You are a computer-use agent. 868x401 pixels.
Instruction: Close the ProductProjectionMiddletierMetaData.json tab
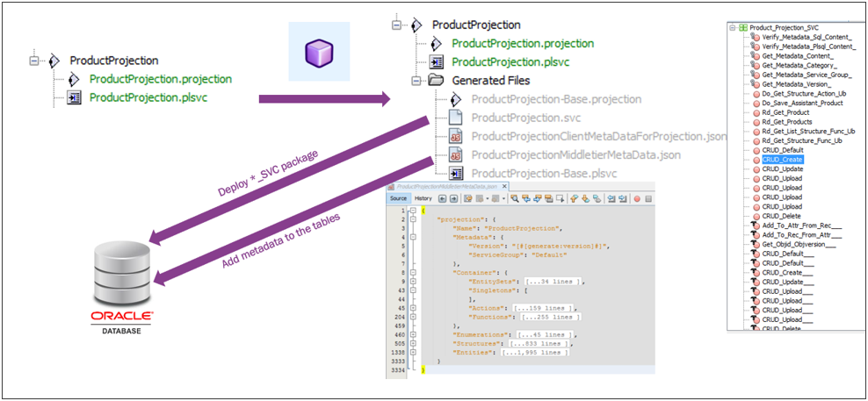pos(506,186)
